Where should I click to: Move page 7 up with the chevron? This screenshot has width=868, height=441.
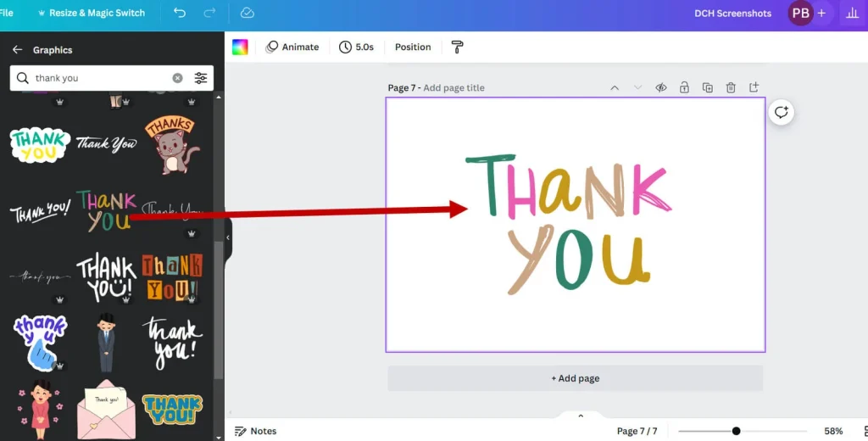[x=615, y=87]
